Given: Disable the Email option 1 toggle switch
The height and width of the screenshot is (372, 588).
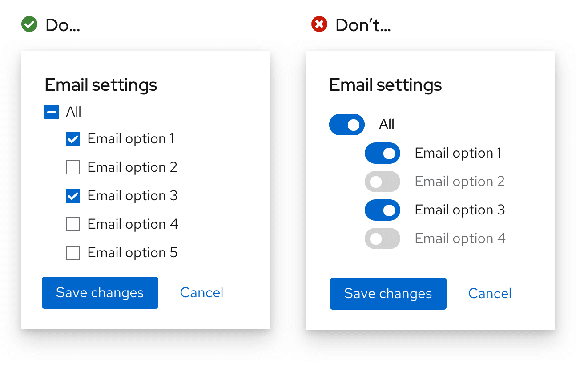Looking at the screenshot, I should pyautogui.click(x=382, y=153).
